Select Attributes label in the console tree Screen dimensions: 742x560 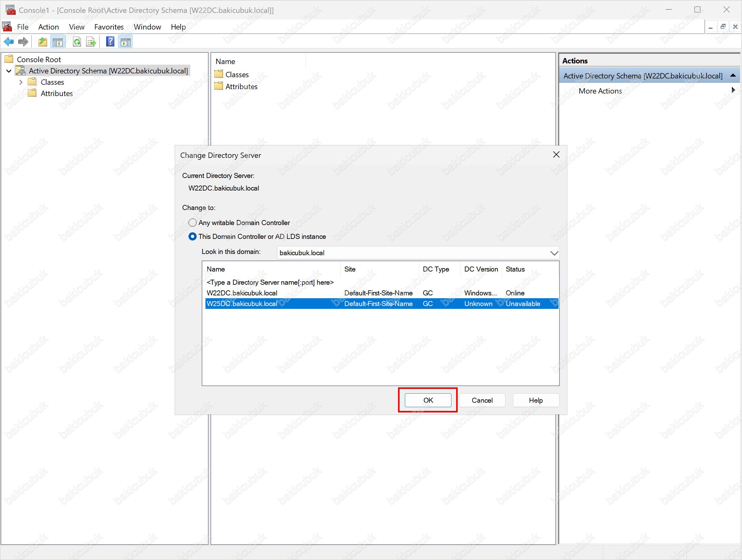57,94
